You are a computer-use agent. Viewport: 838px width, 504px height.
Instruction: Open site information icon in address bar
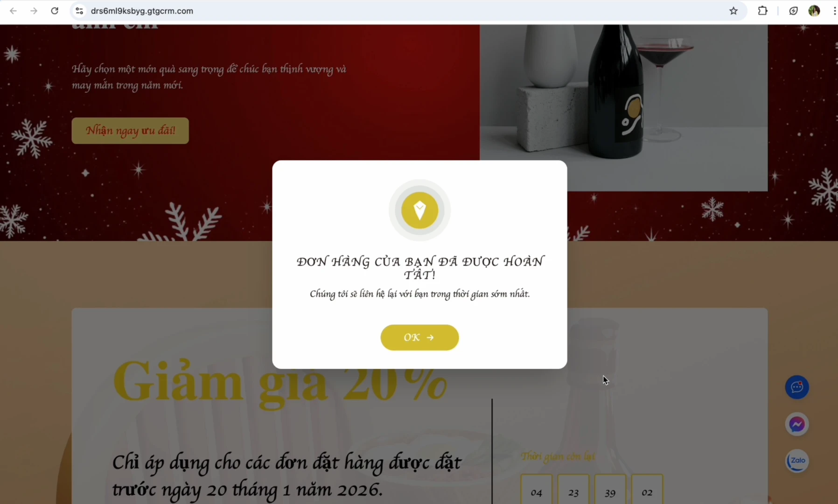[79, 11]
